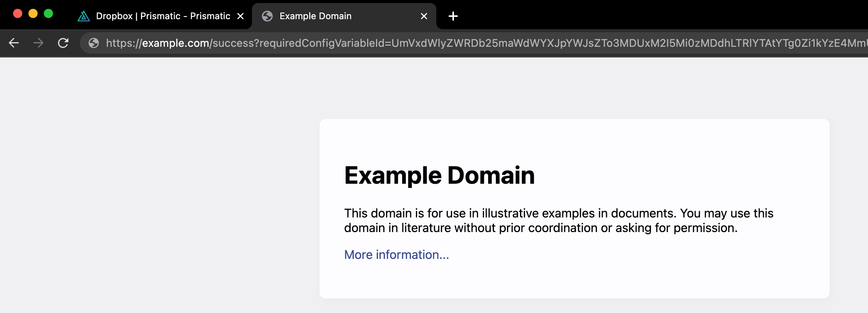
Task: Close the Dropbox Prismatic tab
Action: [240, 16]
